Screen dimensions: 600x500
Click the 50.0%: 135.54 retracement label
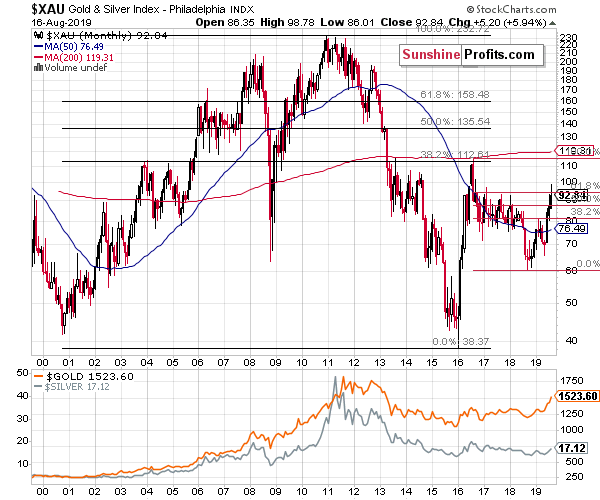455,122
